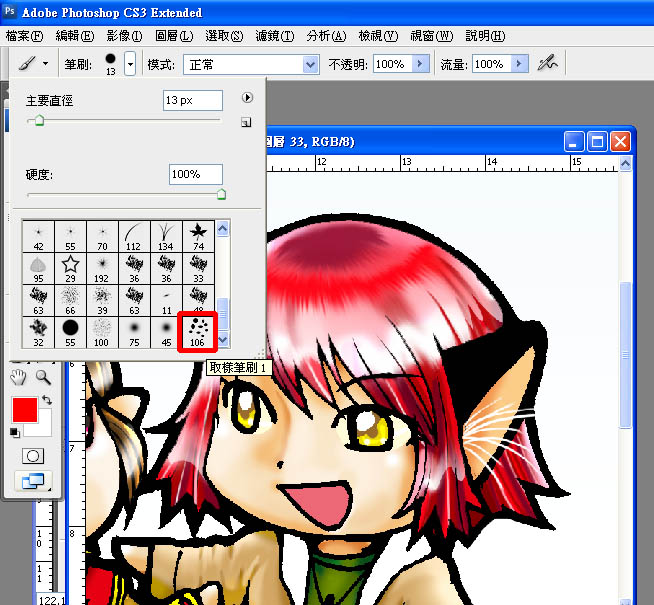
Task: Select the star brush preset 55 in top row
Action: pyautogui.click(x=70, y=236)
